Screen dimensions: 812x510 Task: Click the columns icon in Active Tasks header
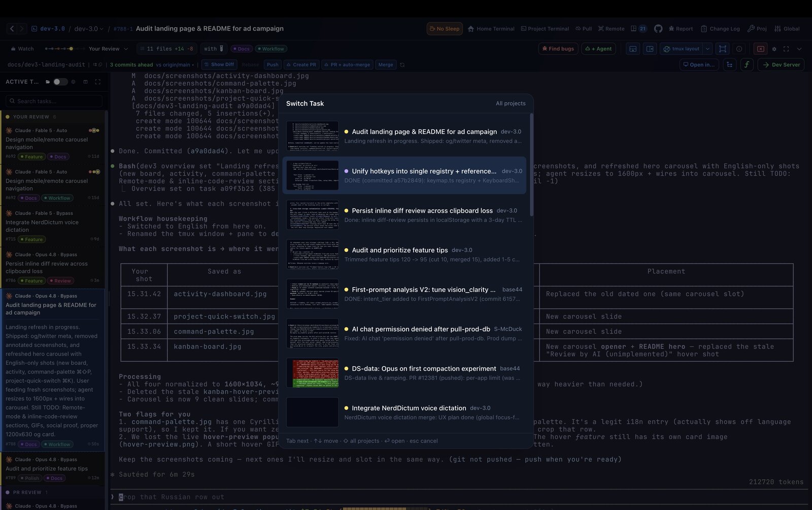(85, 82)
